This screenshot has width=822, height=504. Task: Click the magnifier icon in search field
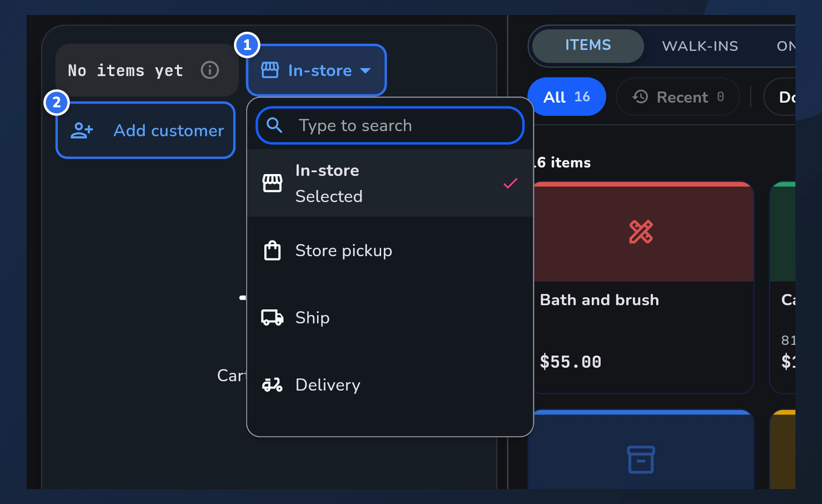(x=274, y=125)
